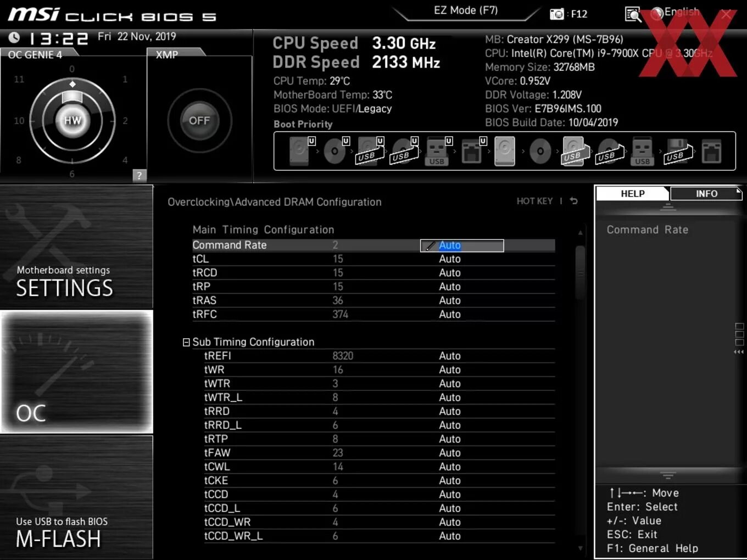Open the SETTINGS motherboard settings panel
This screenshot has height=560, width=747.
pos(76,247)
